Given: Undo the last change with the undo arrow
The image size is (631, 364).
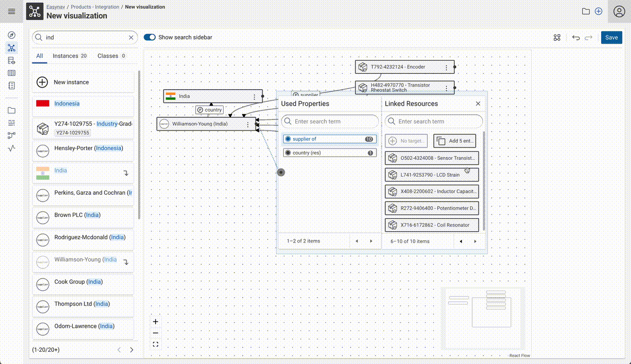Looking at the screenshot, I should pos(576,37).
